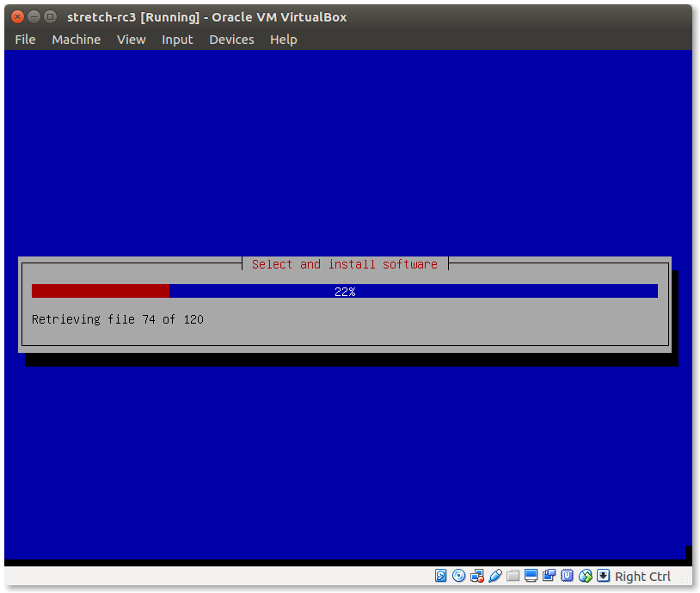
Task: Open the Help menu
Action: click(284, 40)
